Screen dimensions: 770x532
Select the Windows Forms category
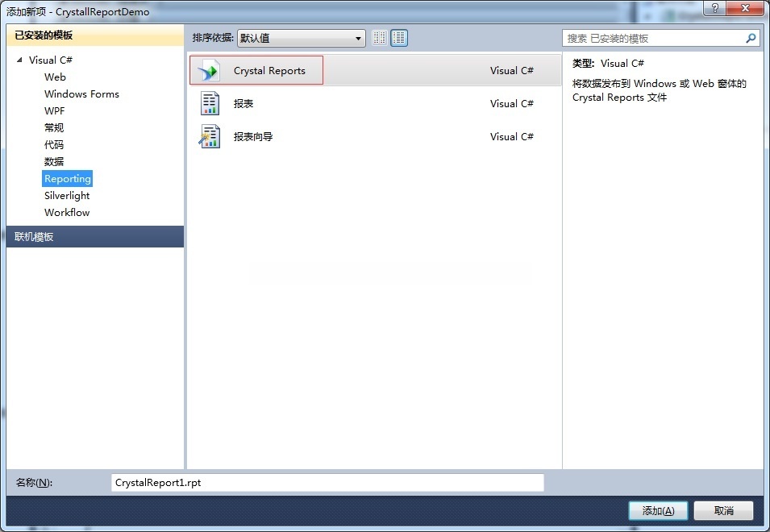click(81, 94)
